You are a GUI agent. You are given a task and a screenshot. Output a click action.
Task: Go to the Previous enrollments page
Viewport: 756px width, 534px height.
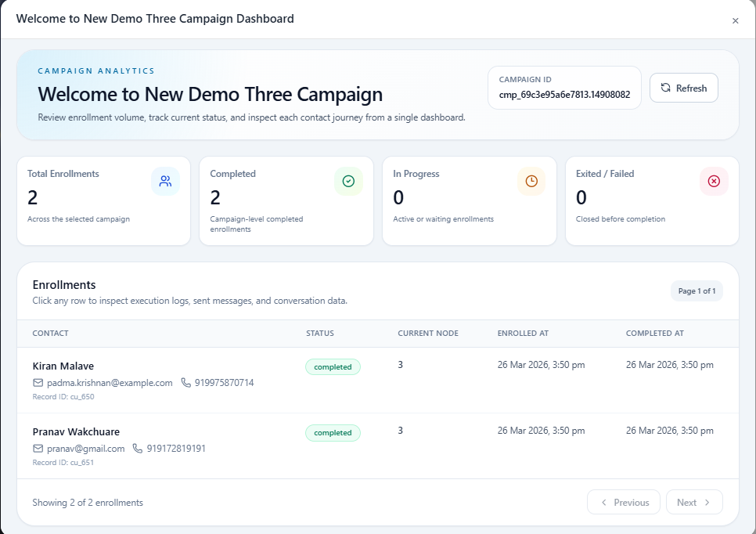(624, 503)
